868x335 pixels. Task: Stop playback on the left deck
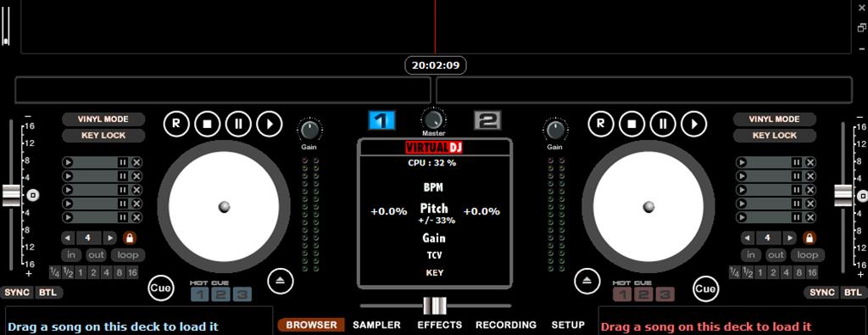click(207, 124)
